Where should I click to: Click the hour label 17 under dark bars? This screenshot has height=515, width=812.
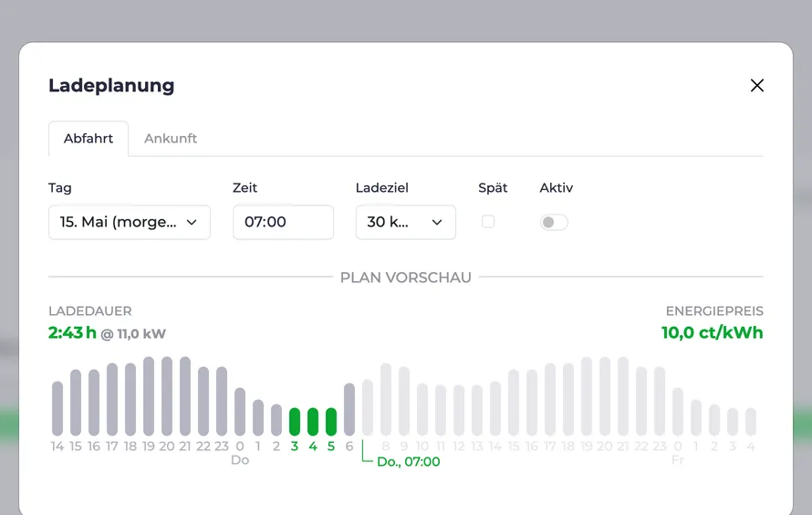point(112,447)
